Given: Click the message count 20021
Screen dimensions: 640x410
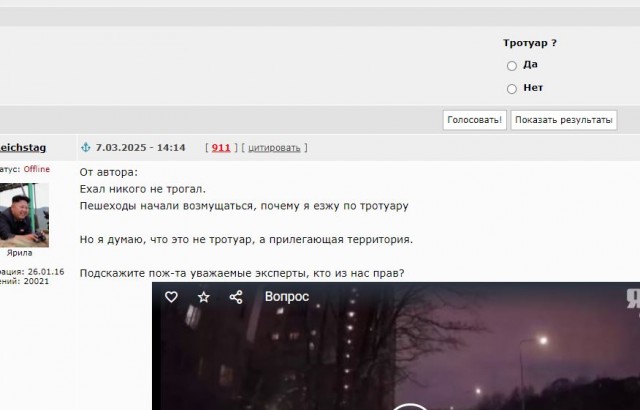Looking at the screenshot, I should 36,281.
